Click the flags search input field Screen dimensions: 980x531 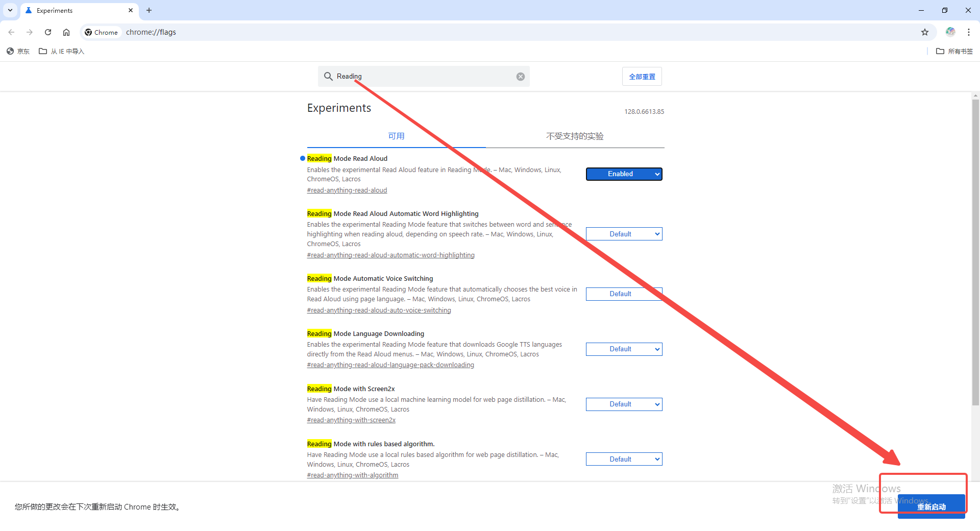(x=424, y=76)
